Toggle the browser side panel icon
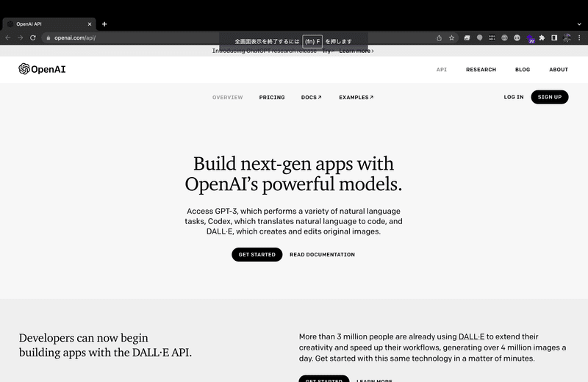588x382 pixels. coord(554,38)
